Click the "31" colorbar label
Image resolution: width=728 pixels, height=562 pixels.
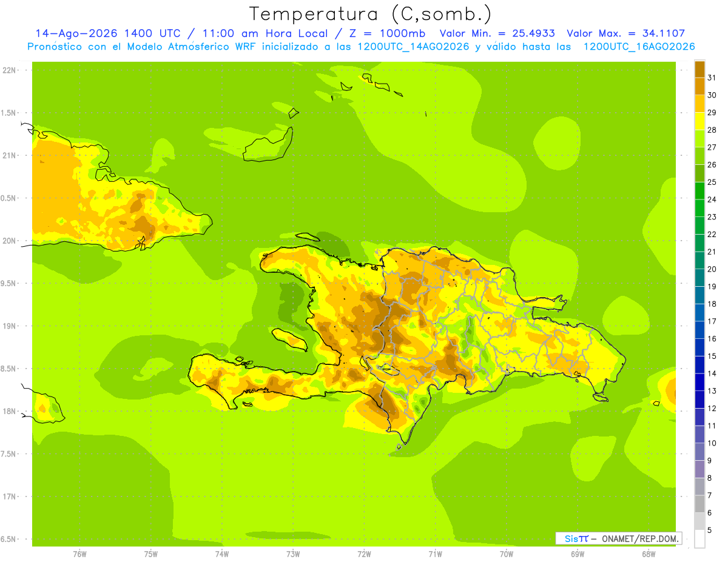pyautogui.click(x=712, y=78)
